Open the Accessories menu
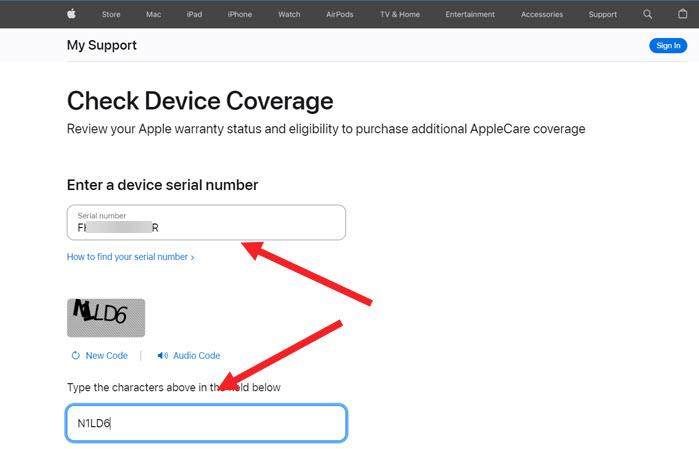This screenshot has width=699, height=449. point(542,14)
